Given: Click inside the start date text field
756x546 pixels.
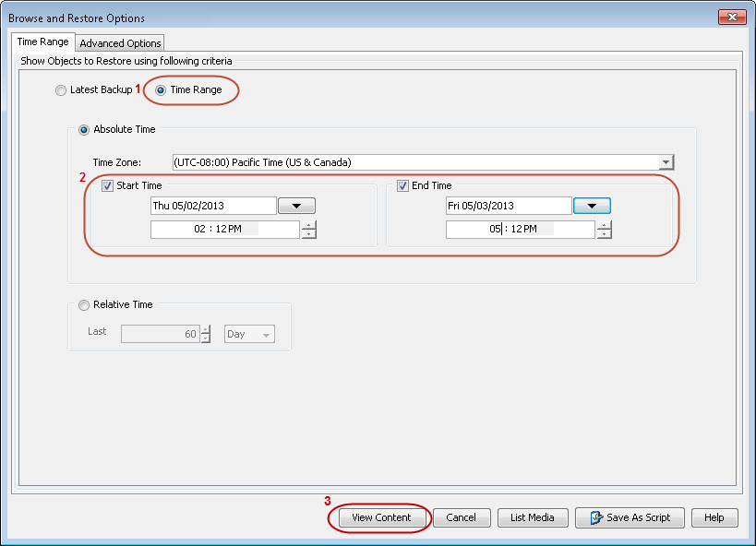Looking at the screenshot, I should coord(212,205).
